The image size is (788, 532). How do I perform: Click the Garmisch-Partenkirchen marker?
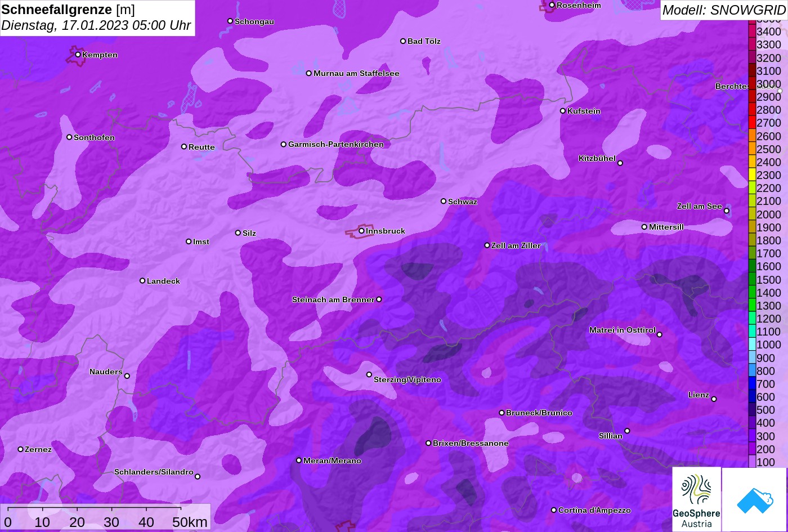pyautogui.click(x=284, y=144)
